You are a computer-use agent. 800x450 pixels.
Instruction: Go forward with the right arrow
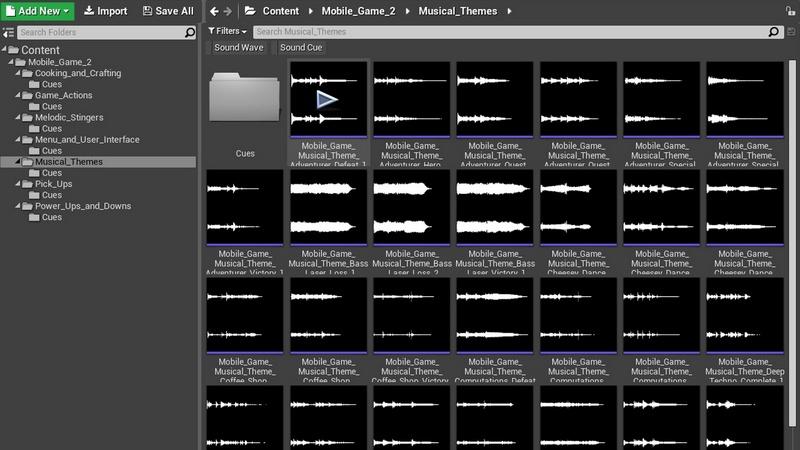228,11
